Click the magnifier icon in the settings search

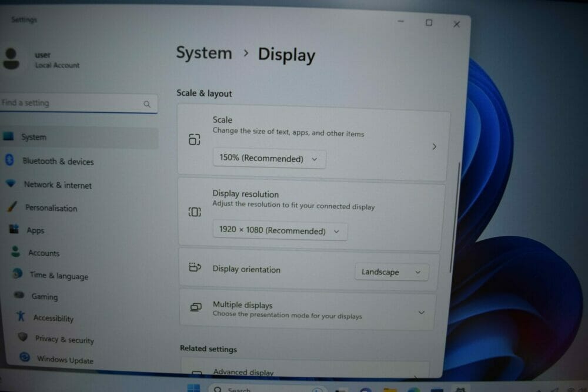click(x=147, y=104)
